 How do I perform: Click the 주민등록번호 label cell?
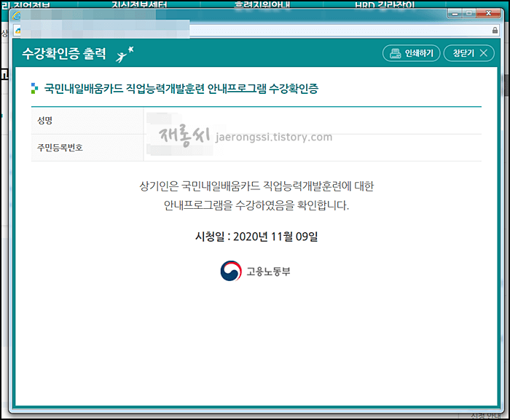(87, 148)
